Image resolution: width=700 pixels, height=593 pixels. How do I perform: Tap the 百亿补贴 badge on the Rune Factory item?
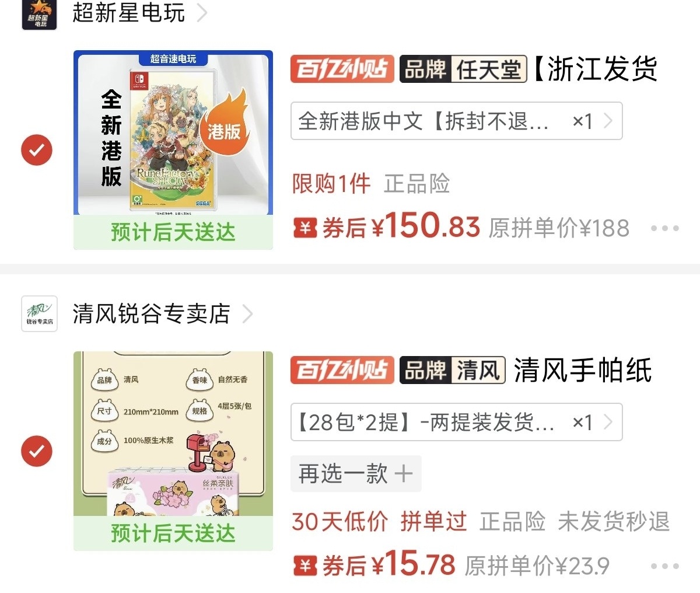click(342, 69)
